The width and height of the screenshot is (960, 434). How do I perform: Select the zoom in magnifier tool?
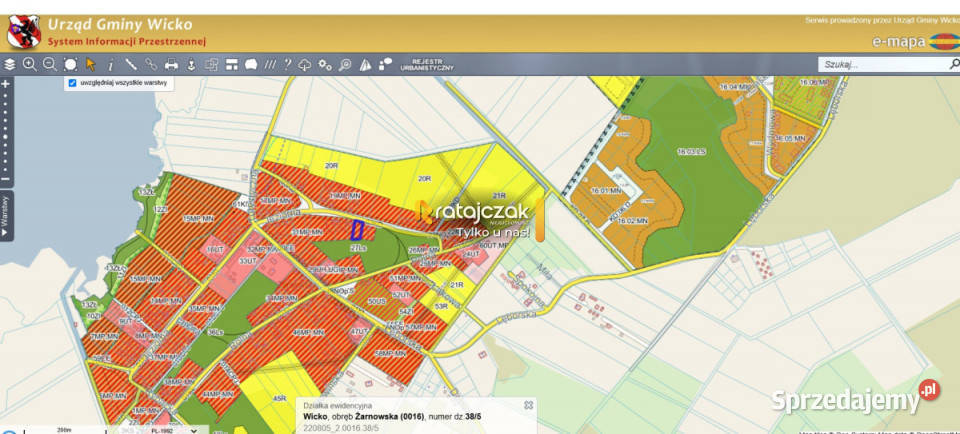point(29,64)
